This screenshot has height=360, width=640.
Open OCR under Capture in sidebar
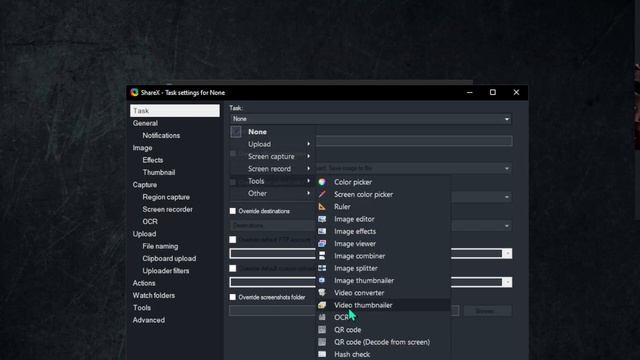point(150,221)
